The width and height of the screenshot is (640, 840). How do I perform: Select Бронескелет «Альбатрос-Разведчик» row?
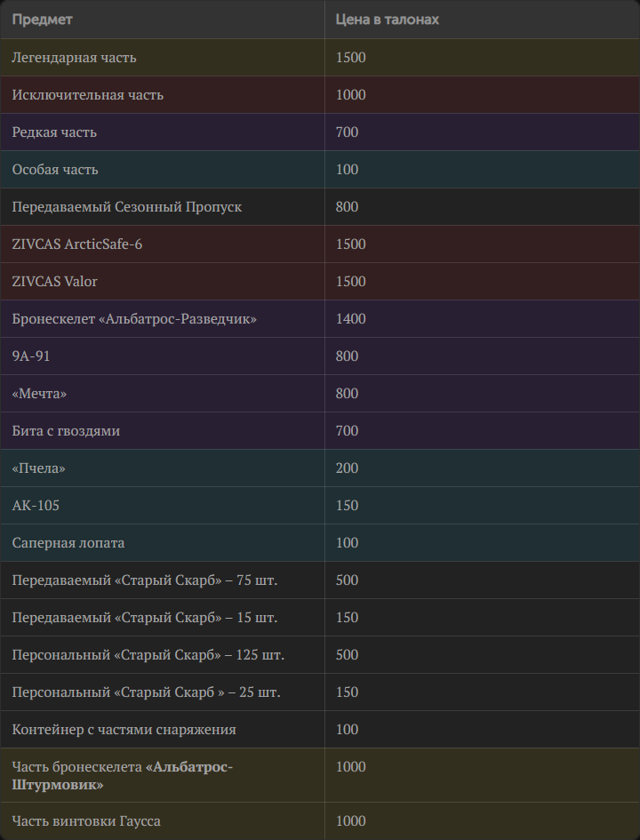(x=134, y=319)
